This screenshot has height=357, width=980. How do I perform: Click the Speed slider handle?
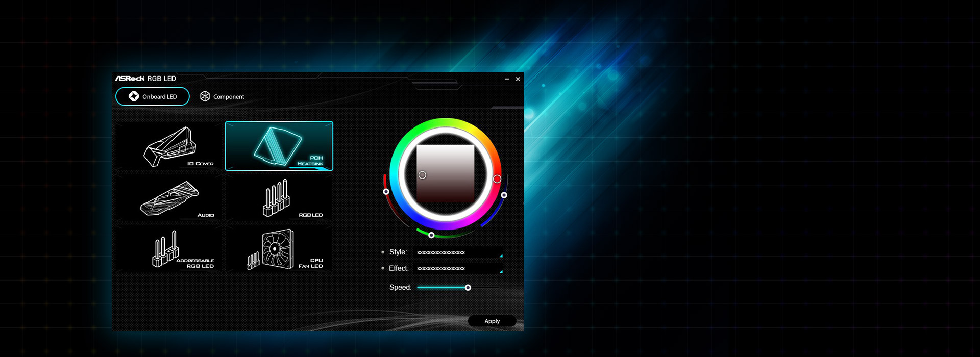coord(468,288)
